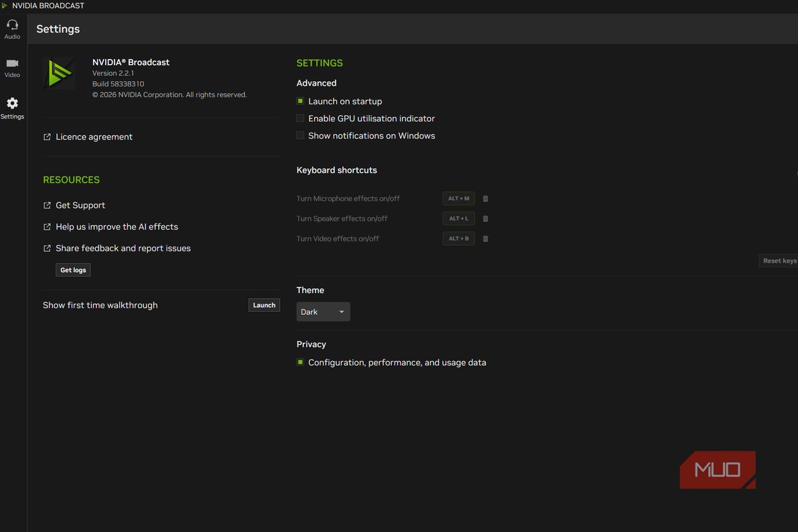Launch the first time walkthrough
Screen dimensions: 798x532
264,305
